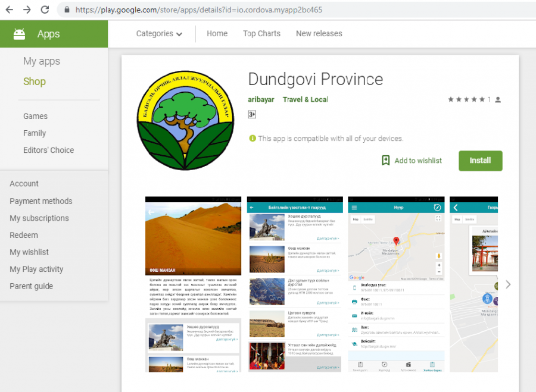This screenshot has width=536, height=392.
Task: Open the My Play activity link
Action: pos(36,269)
